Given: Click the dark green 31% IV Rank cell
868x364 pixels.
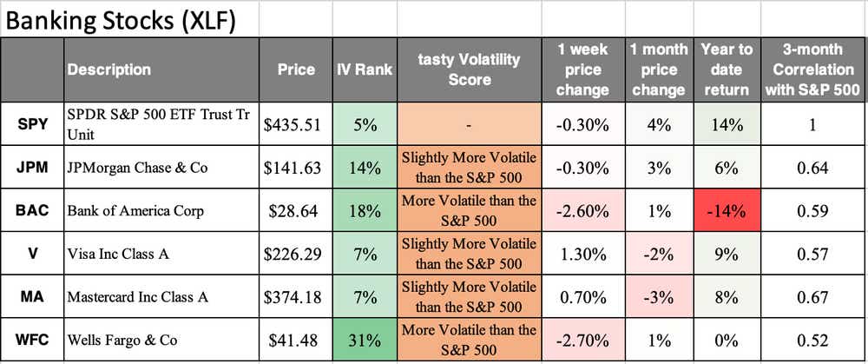Looking at the screenshot, I should (x=365, y=340).
